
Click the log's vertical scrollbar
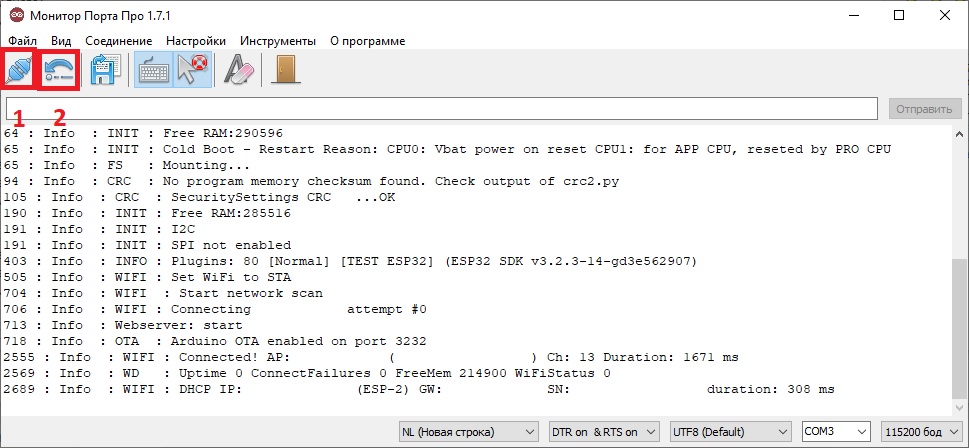(958, 330)
